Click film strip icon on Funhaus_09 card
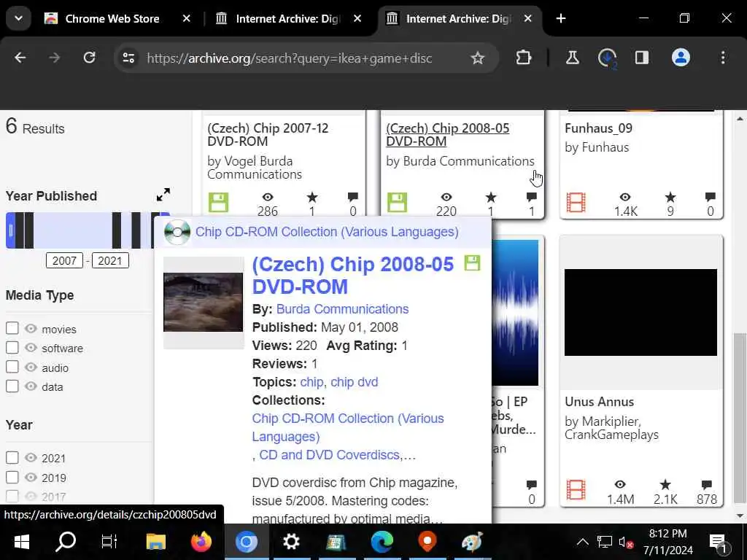This screenshot has height=560, width=747. pyautogui.click(x=576, y=202)
